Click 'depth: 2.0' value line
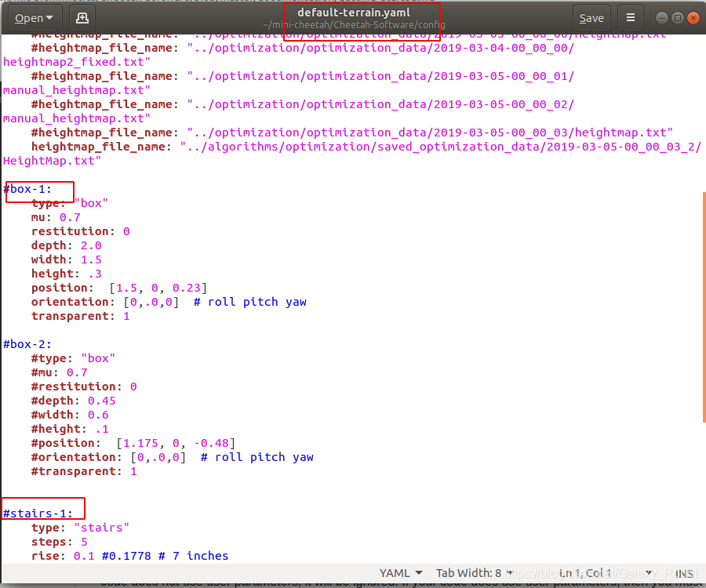The image size is (706, 588). (66, 245)
